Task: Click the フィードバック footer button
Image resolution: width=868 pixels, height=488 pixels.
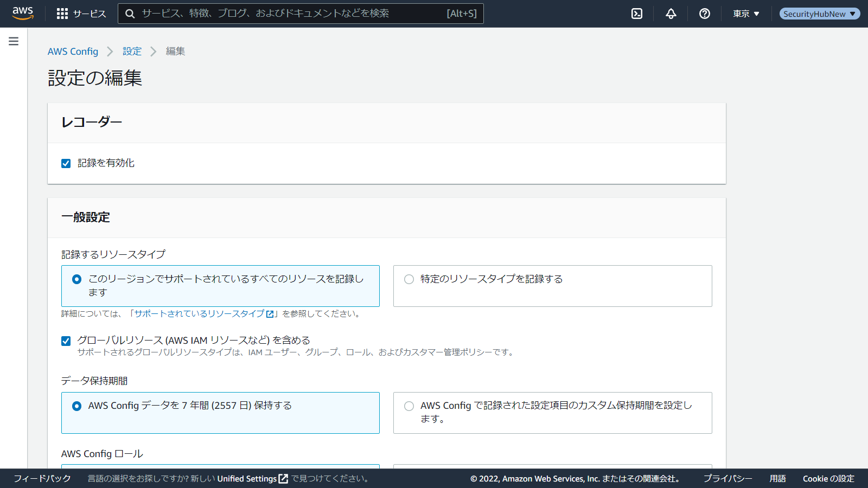Action: 42,479
